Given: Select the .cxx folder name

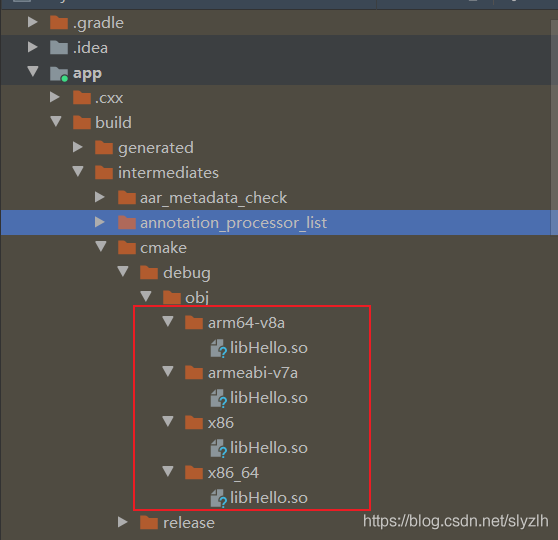Looking at the screenshot, I should [x=109, y=98].
